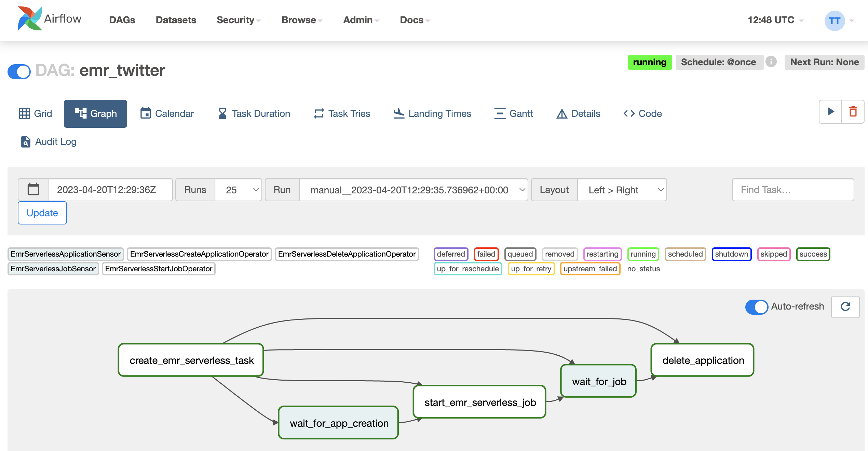The height and width of the screenshot is (451, 868).
Task: Click the Airflow pinwheel logo
Action: (x=30, y=19)
